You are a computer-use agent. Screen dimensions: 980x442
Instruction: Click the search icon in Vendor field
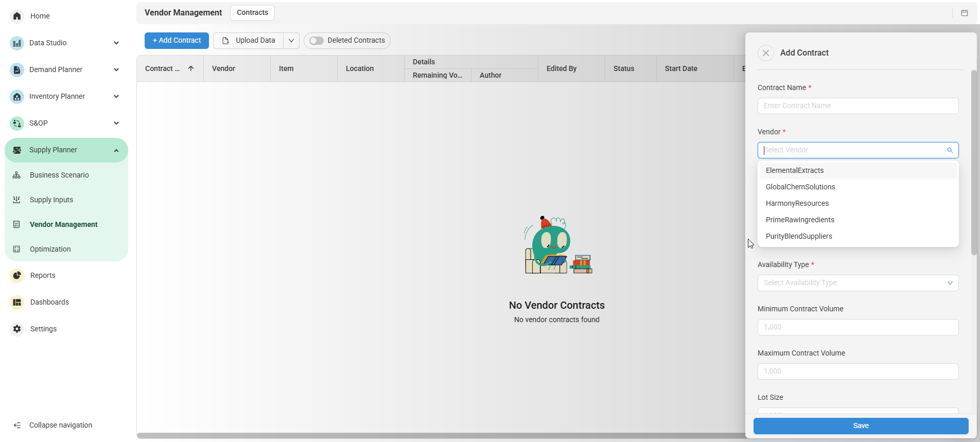[x=950, y=150]
